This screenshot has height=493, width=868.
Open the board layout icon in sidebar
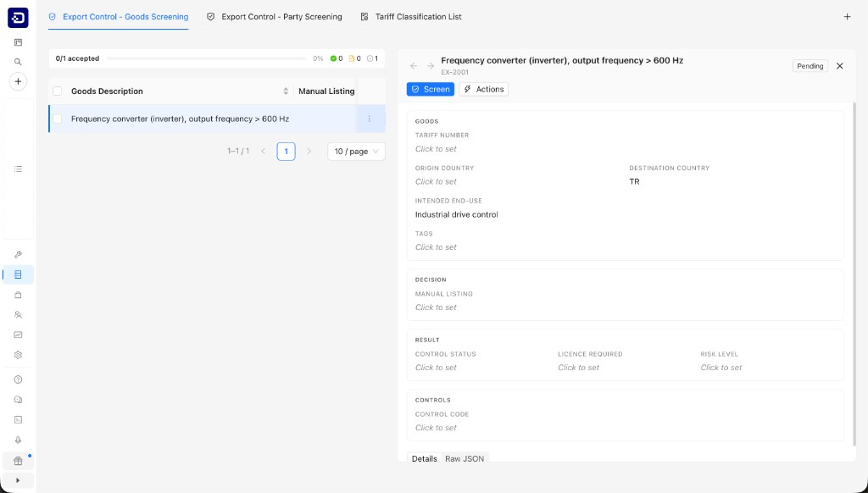coord(18,42)
